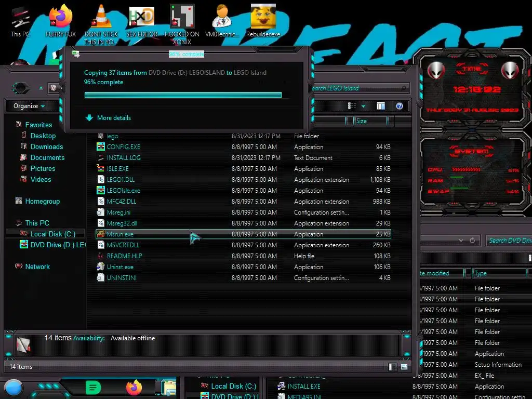The height and width of the screenshot is (399, 532).
Task: Click Date modified header in back window
Action: point(442,273)
